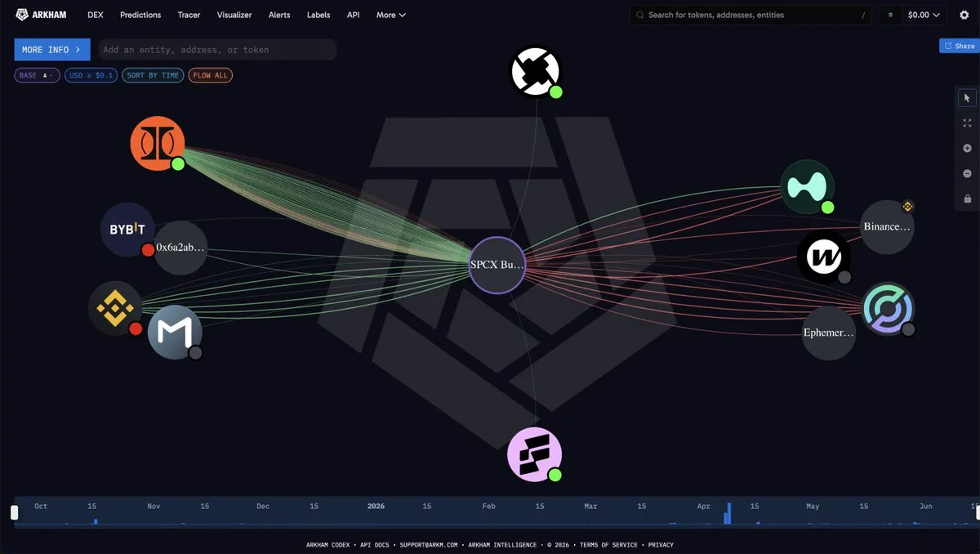Screen dimensions: 980x554
Task: Open the TERMS OF SERVICE link
Action: pos(610,545)
